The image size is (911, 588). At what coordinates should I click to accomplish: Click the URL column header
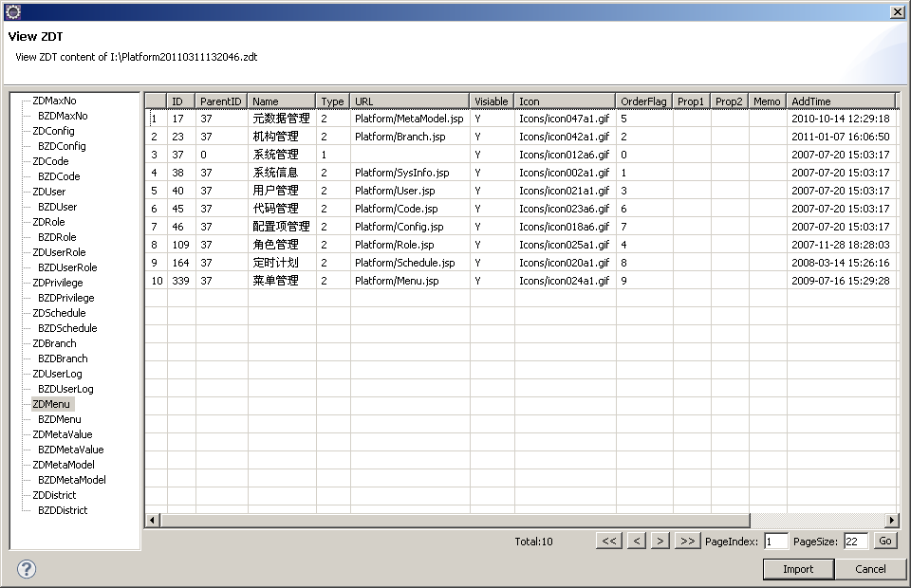coord(408,101)
